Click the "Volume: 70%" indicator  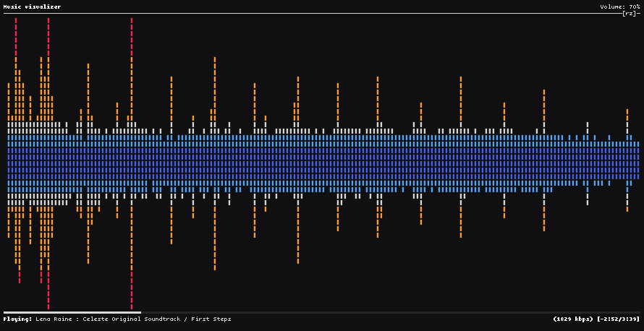pyautogui.click(x=620, y=7)
